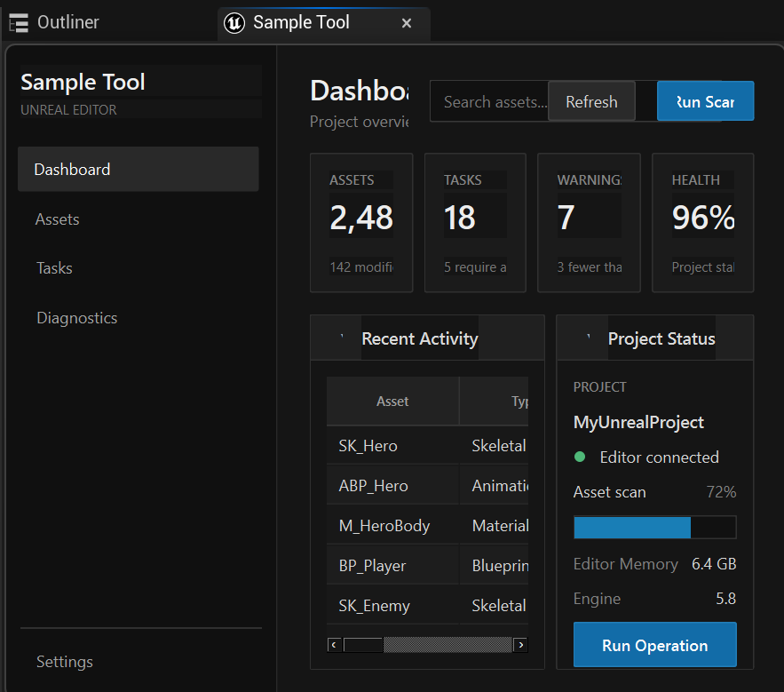
Task: Click the Outliner panel icon
Action: pos(19,22)
